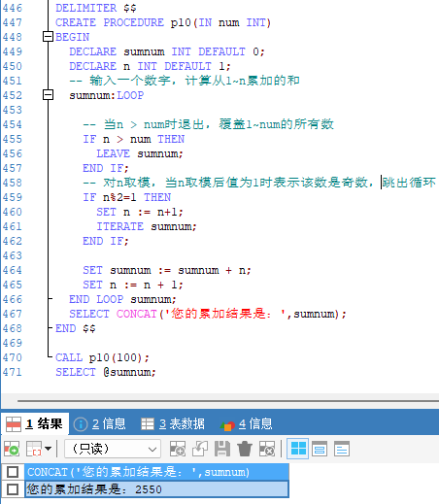
Task: Click line number 446 in gutter
Action: (x=13, y=8)
